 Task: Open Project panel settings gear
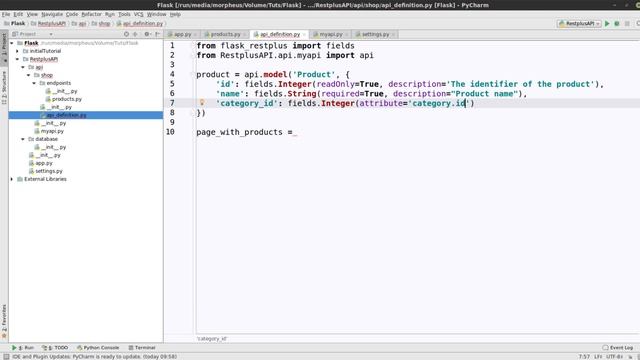pos(147,34)
